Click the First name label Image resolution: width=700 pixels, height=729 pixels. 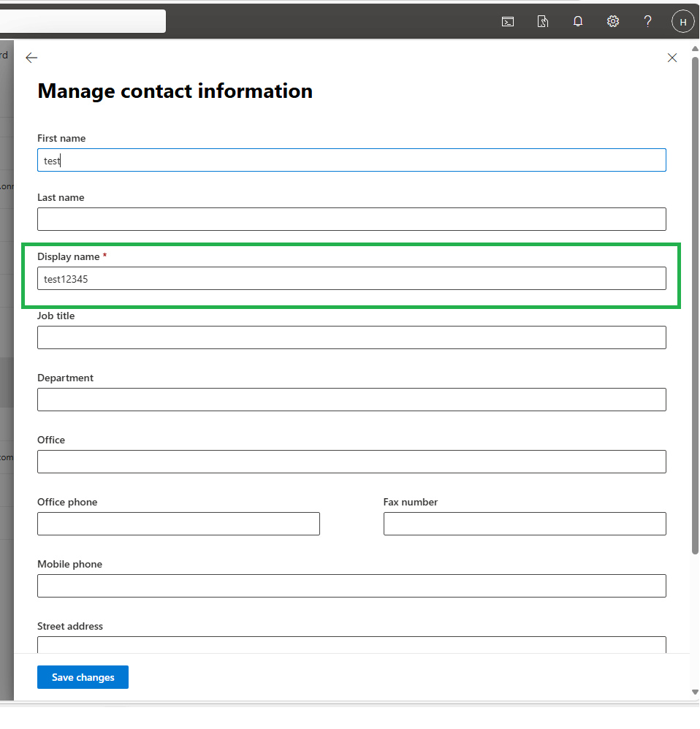coord(61,139)
